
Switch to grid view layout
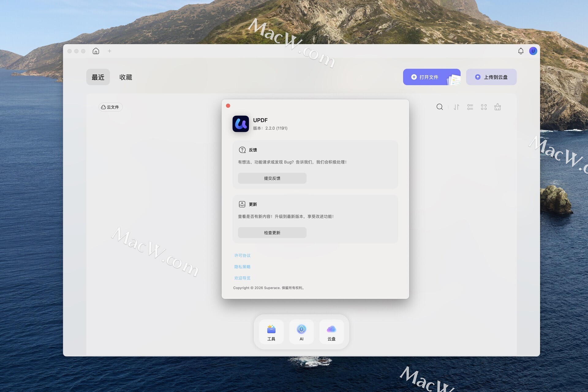[x=484, y=107]
